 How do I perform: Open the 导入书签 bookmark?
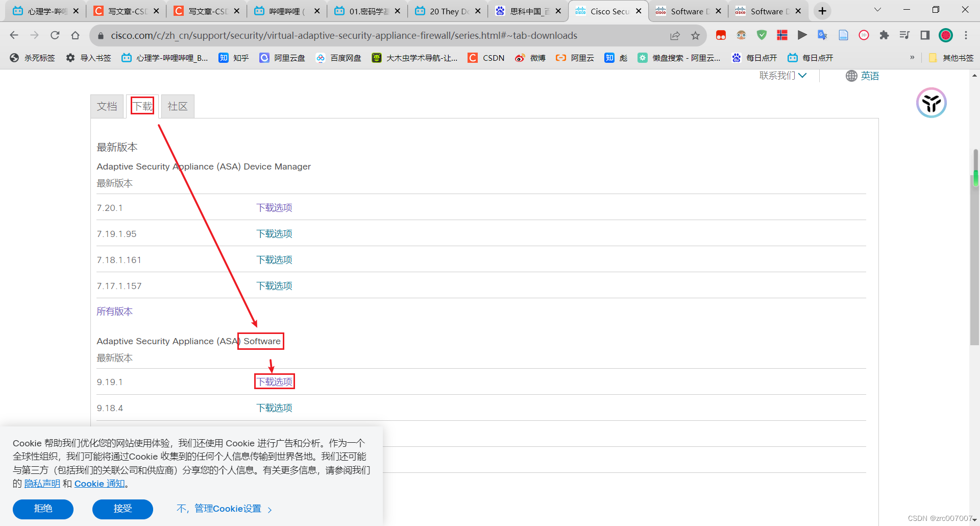point(88,58)
